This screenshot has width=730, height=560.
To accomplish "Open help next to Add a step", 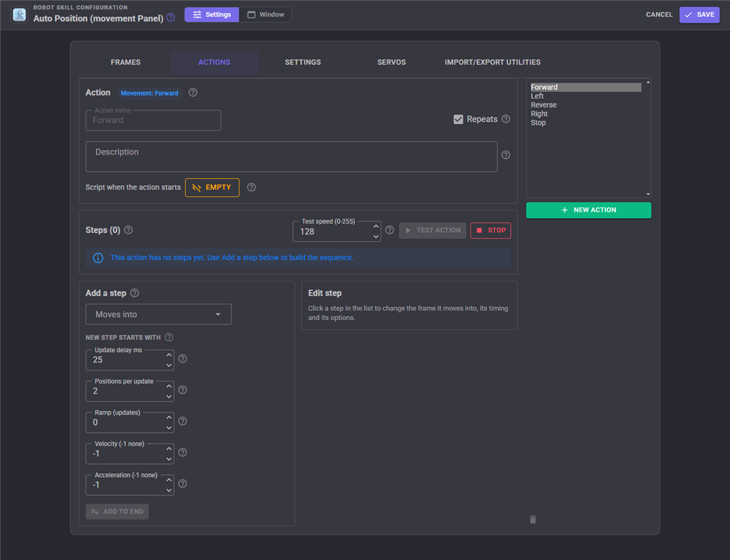I will coord(135,293).
